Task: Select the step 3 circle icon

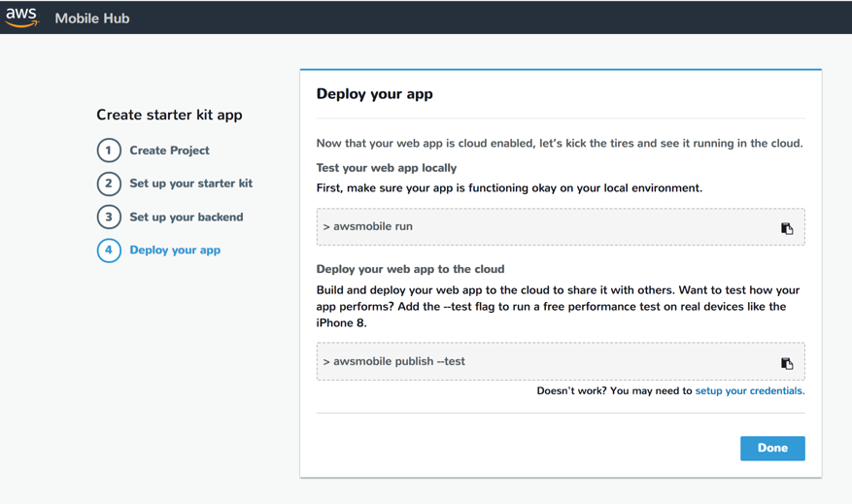Action: click(109, 218)
